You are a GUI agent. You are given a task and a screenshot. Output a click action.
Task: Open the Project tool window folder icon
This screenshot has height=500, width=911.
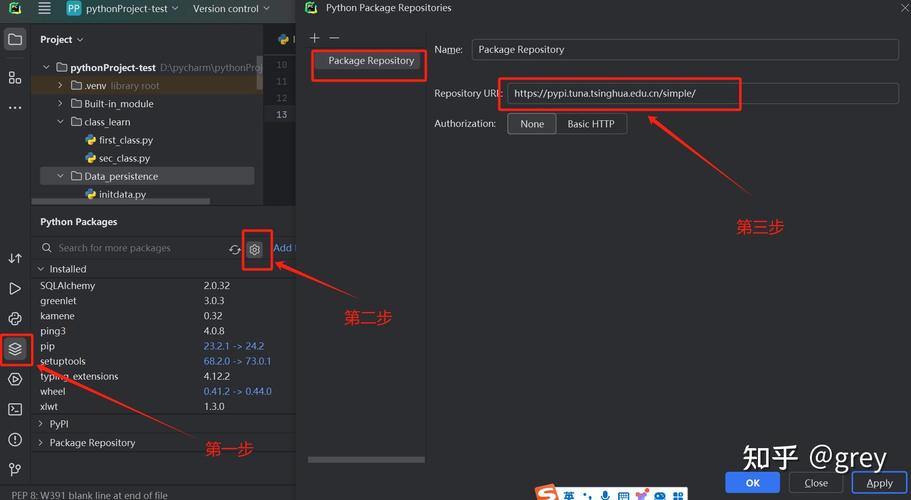[x=15, y=39]
